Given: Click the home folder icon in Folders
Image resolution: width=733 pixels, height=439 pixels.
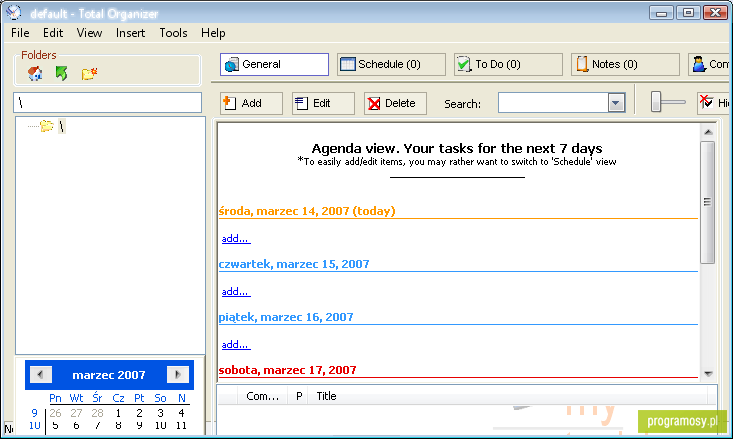Looking at the screenshot, I should click(35, 73).
